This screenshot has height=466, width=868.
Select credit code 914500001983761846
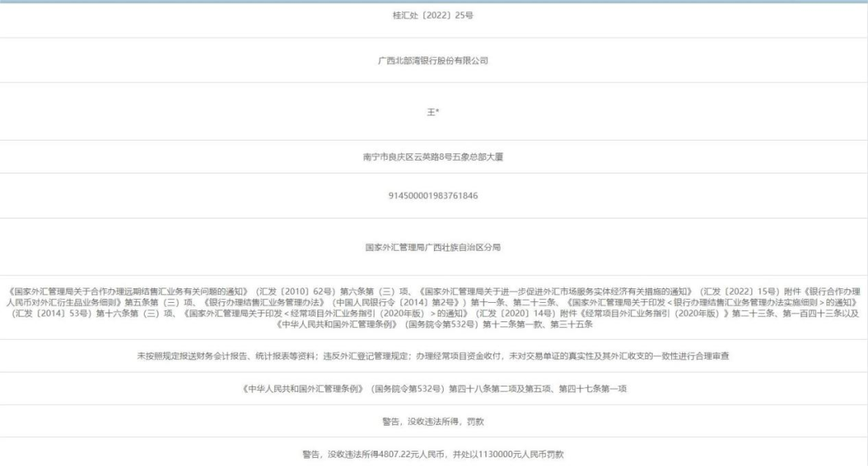pos(433,196)
